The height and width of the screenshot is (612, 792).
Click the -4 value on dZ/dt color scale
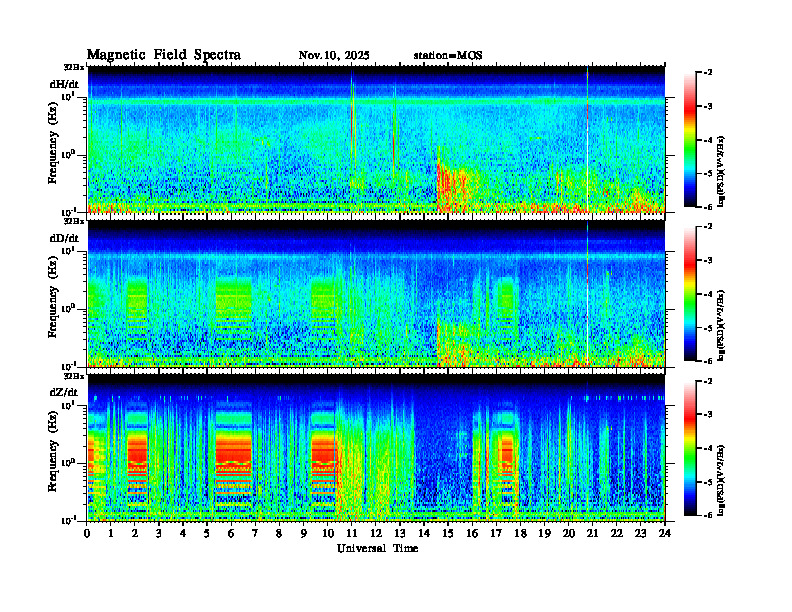[708, 448]
